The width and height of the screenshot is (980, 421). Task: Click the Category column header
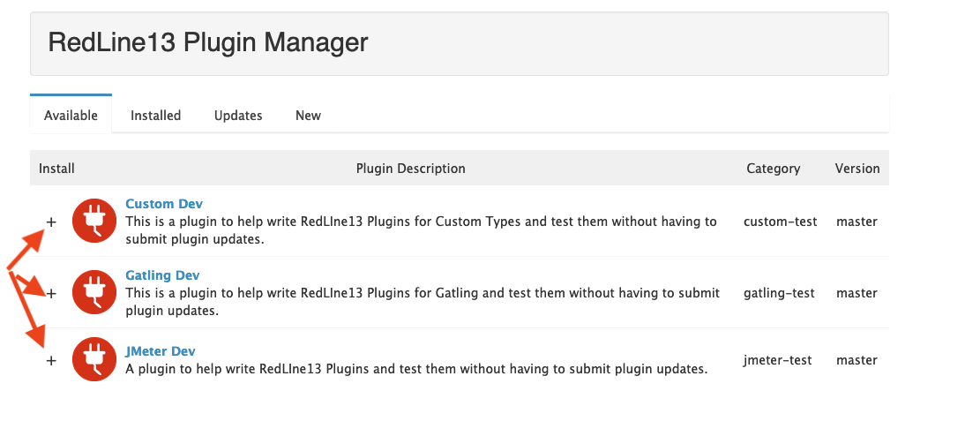773,169
